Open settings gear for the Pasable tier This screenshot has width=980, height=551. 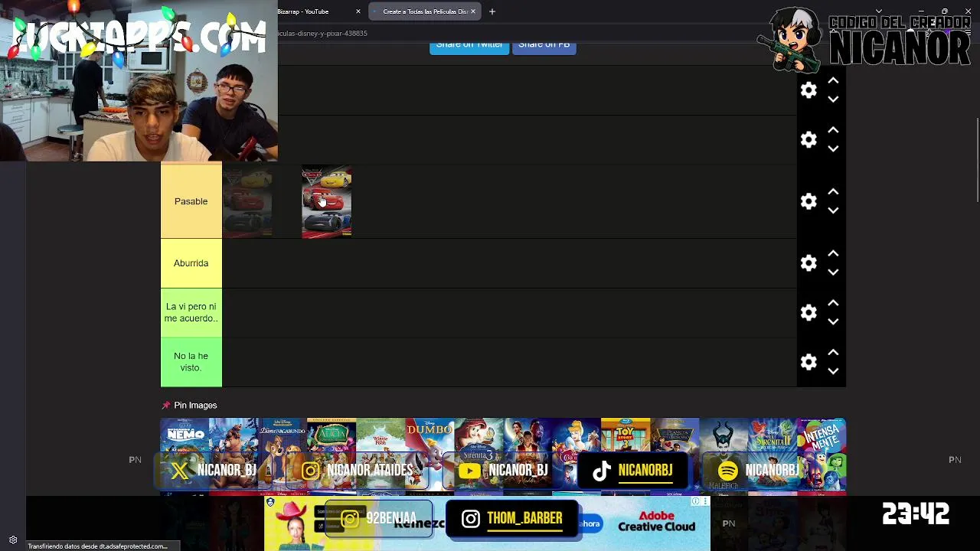click(808, 201)
